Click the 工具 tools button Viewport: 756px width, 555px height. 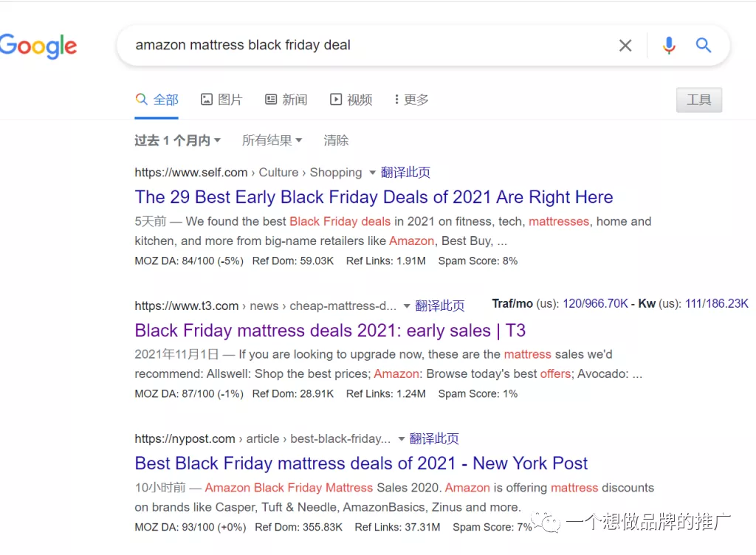tap(698, 100)
